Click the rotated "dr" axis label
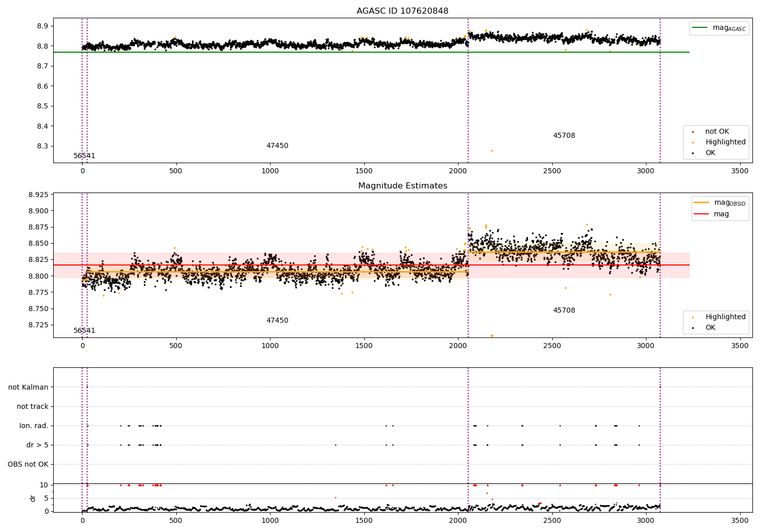This screenshot has width=760, height=532. (x=33, y=498)
